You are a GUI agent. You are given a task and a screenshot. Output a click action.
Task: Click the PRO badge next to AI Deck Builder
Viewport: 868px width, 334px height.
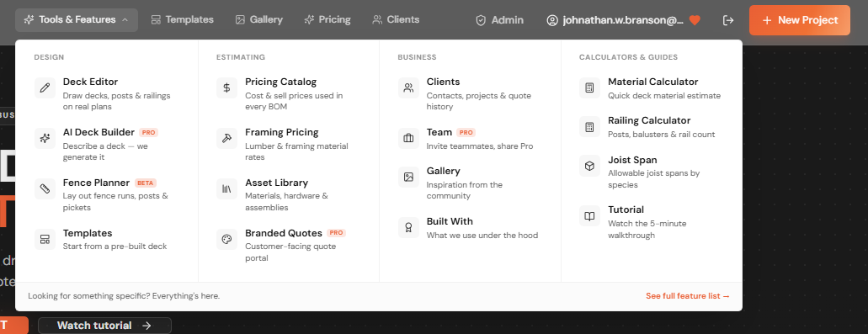coord(149,133)
